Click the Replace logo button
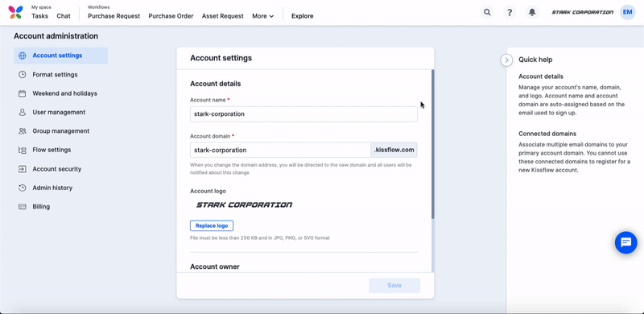 coord(212,225)
